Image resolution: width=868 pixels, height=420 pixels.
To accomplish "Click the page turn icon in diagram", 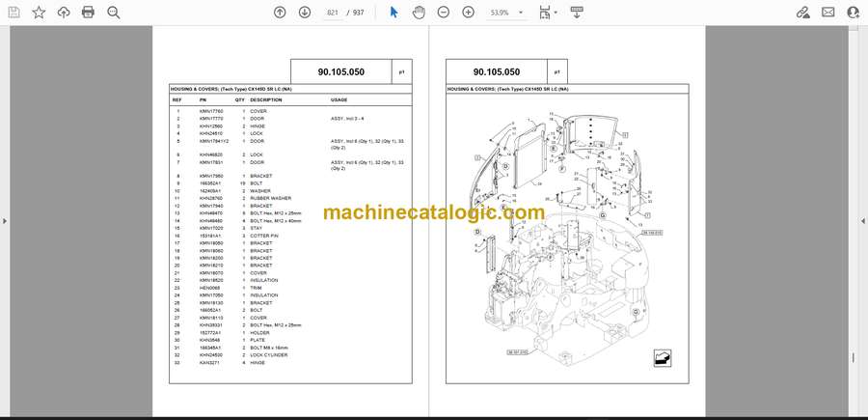I will [x=662, y=358].
